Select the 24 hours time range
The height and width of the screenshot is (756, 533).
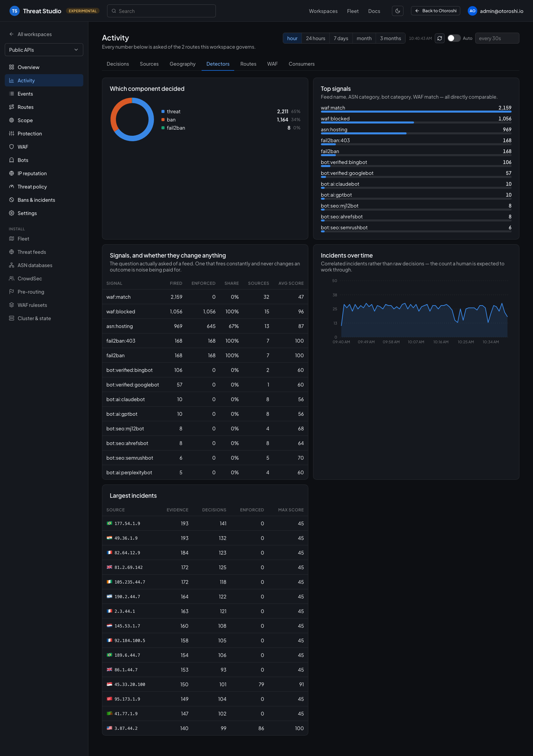click(315, 38)
